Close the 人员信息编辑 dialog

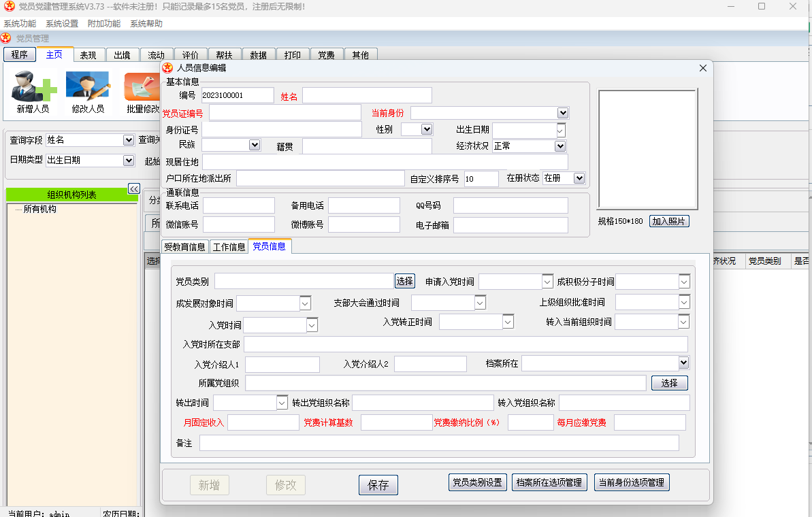point(702,68)
